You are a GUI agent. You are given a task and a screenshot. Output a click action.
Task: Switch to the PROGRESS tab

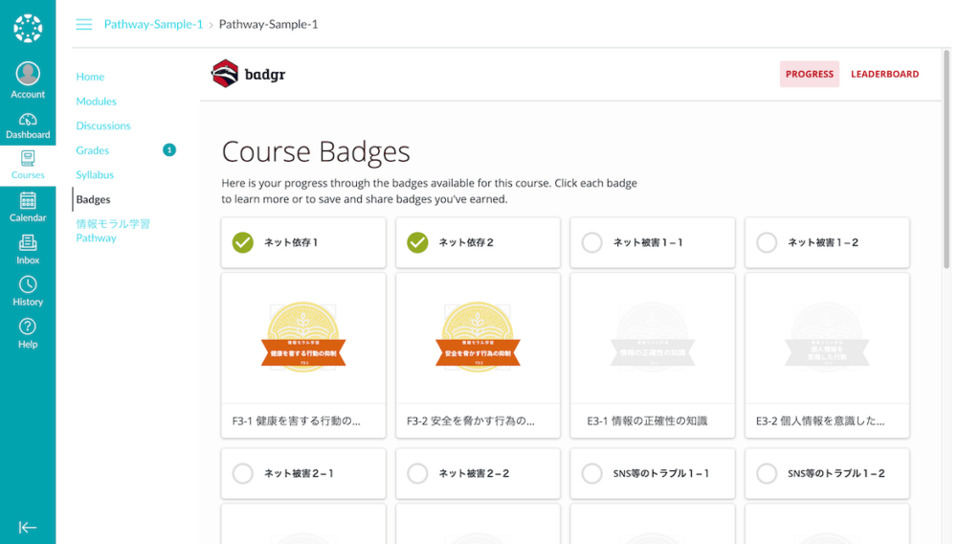pyautogui.click(x=810, y=74)
